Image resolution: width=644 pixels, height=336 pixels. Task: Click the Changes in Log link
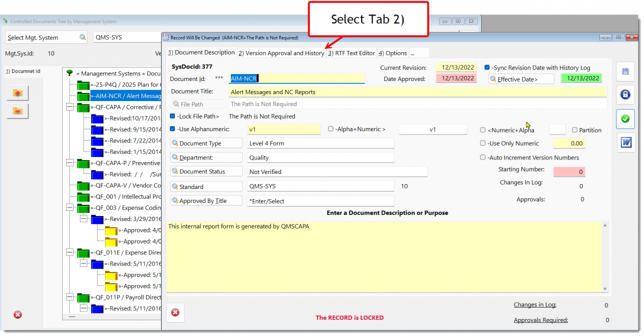click(535, 305)
